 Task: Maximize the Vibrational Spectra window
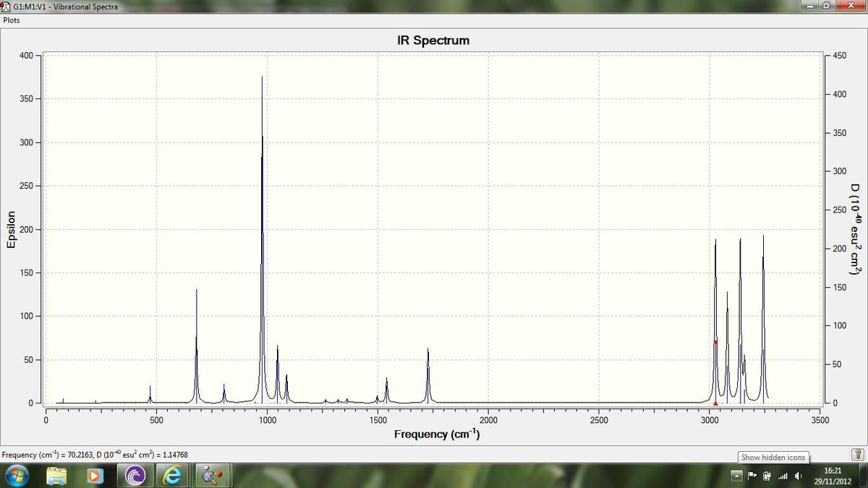(825, 6)
